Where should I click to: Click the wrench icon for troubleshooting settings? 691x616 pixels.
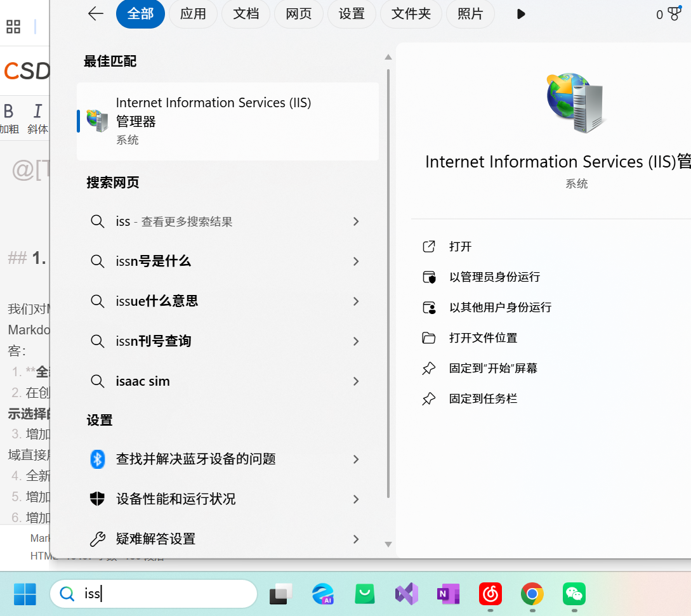tap(97, 539)
